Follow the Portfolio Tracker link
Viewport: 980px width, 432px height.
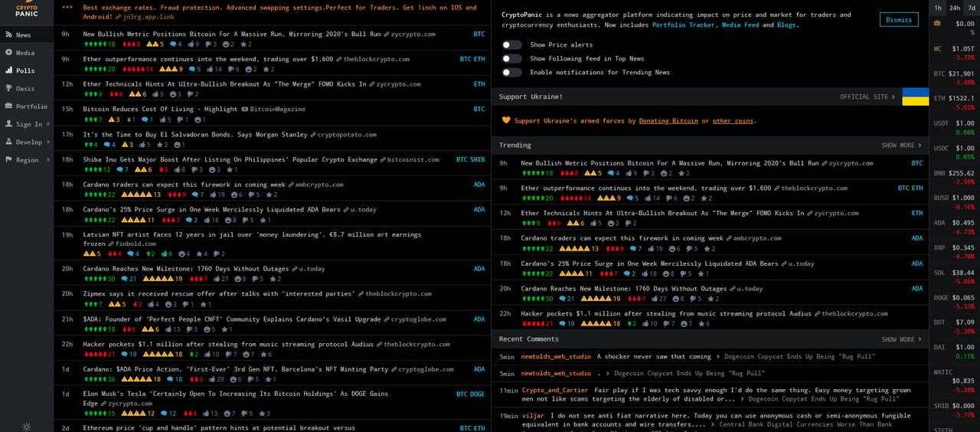[x=684, y=25]
